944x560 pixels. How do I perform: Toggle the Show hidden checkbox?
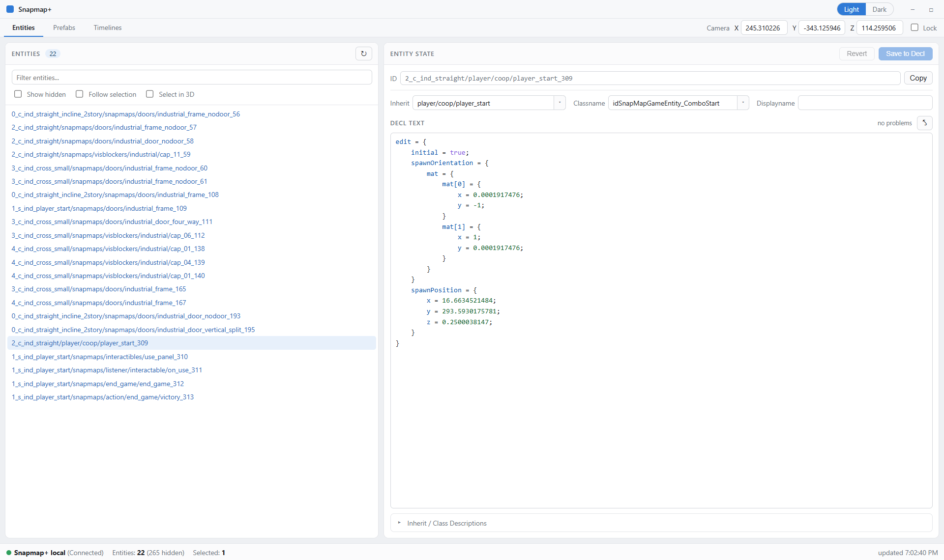(18, 94)
